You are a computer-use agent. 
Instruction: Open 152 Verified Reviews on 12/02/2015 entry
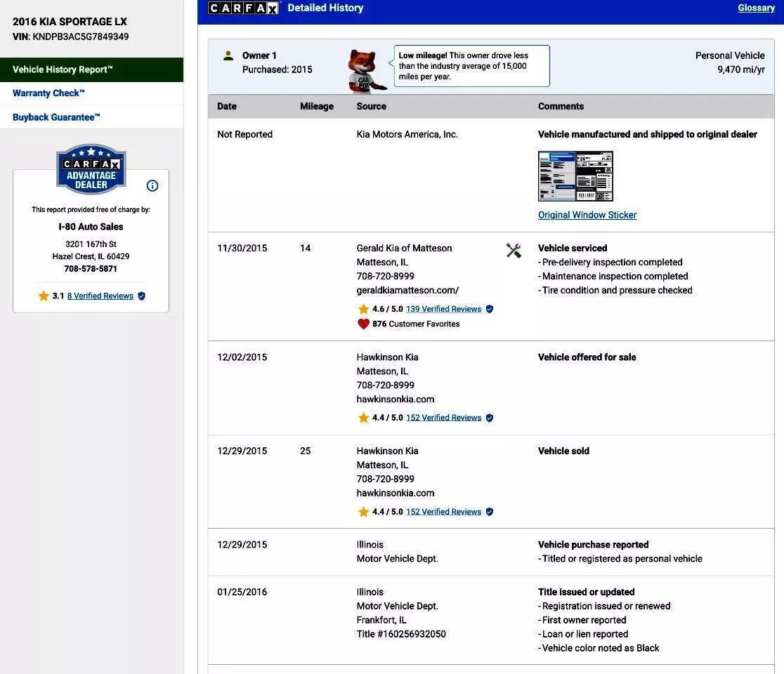click(443, 418)
